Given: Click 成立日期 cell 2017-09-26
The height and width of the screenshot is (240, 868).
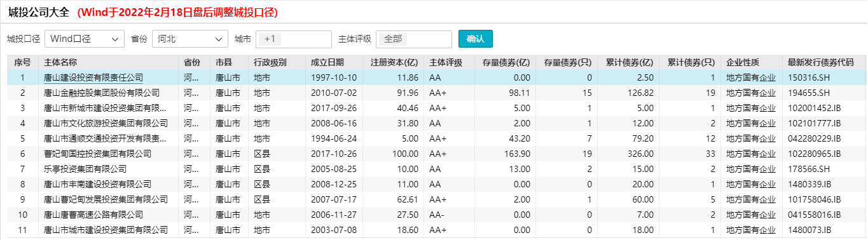Looking at the screenshot, I should coord(334,108).
